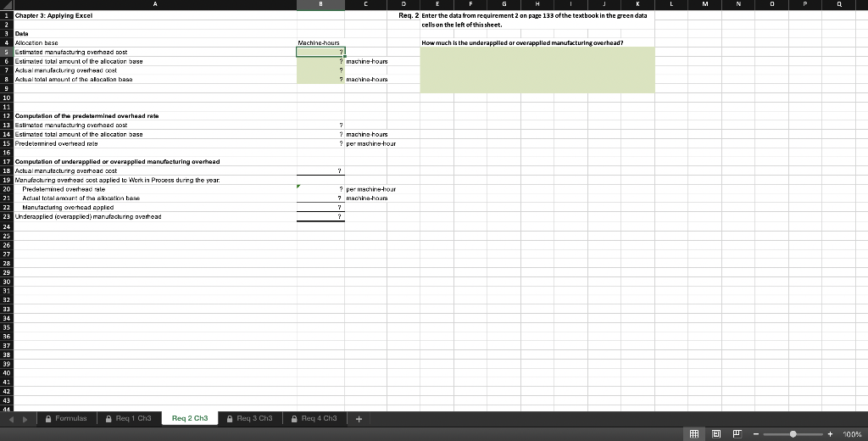Select the 'Machine-hours' allocation base value

point(319,42)
